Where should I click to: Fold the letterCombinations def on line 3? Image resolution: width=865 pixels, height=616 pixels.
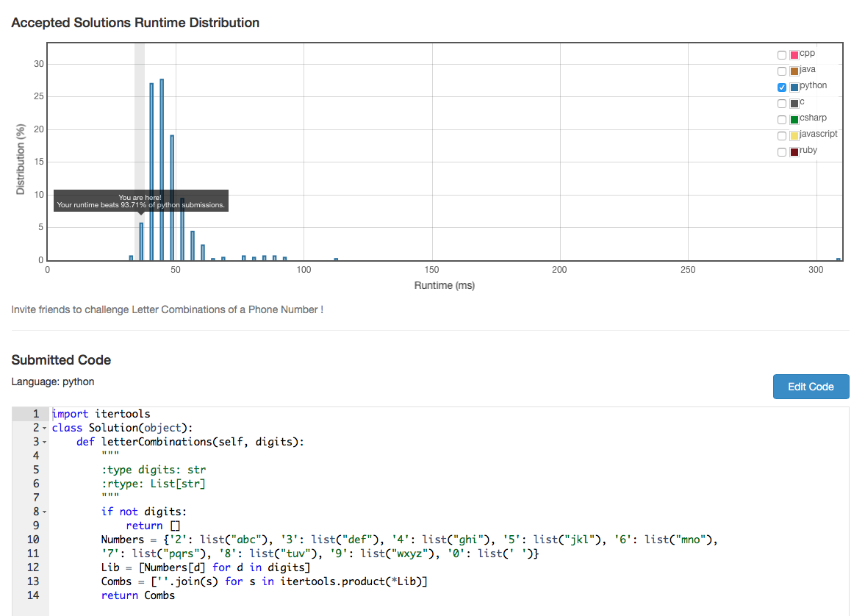[44, 443]
